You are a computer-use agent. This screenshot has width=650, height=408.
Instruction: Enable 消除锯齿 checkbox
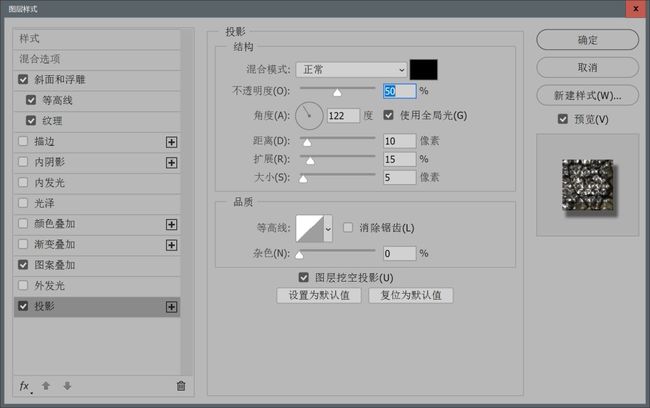348,227
